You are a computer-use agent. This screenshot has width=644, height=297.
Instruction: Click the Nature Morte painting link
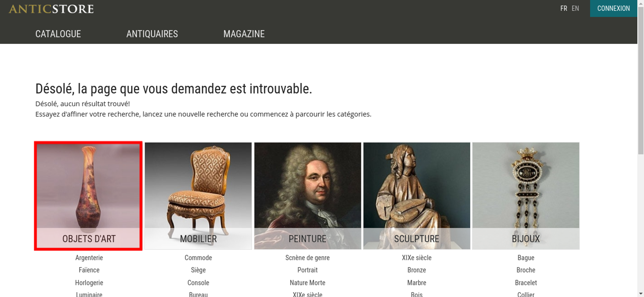pyautogui.click(x=308, y=283)
